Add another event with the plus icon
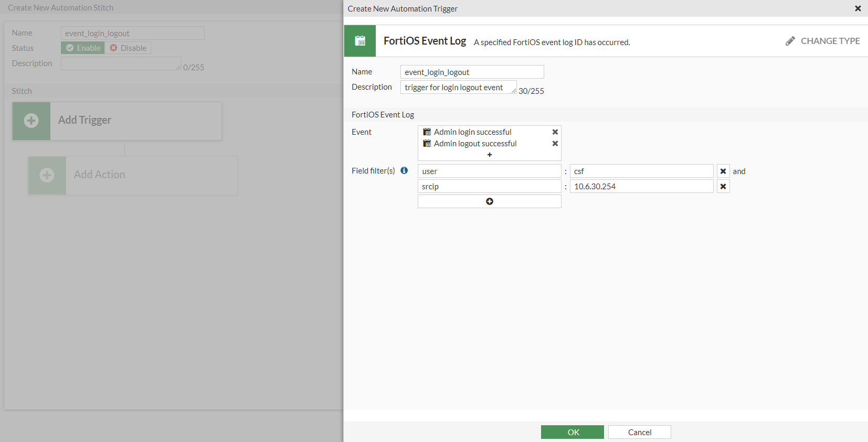 [489, 155]
